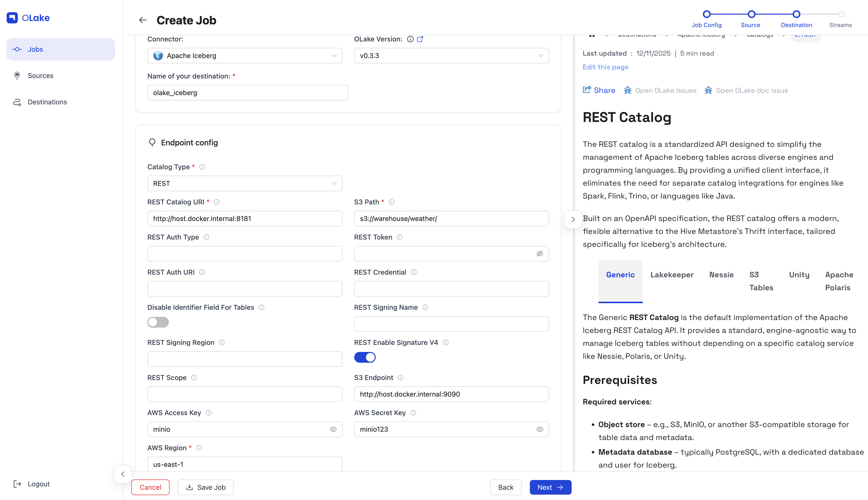Switch to the Lakekeeper docs tab

pos(672,275)
